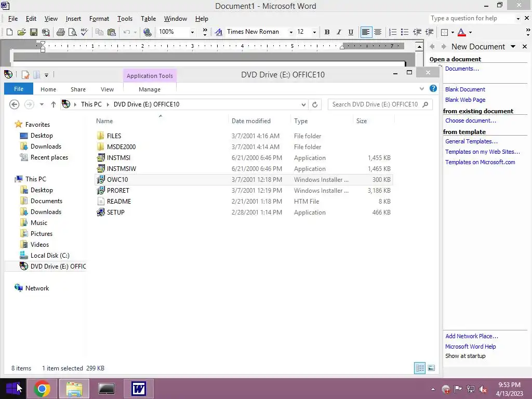This screenshot has height=399, width=532.
Task: Open the Zoom 100% dropdown
Action: pos(192,32)
